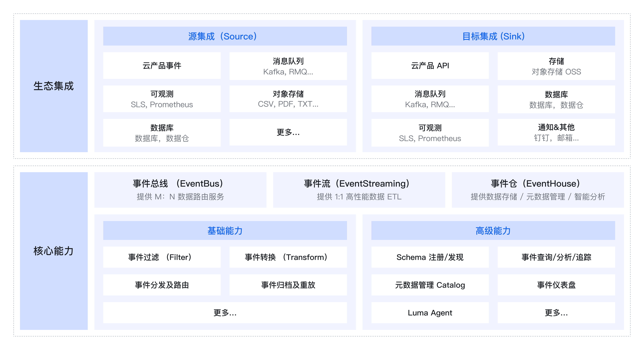This screenshot has height=351, width=644.
Task: Click the 事件查询/分析/追踪 card
Action: [556, 257]
